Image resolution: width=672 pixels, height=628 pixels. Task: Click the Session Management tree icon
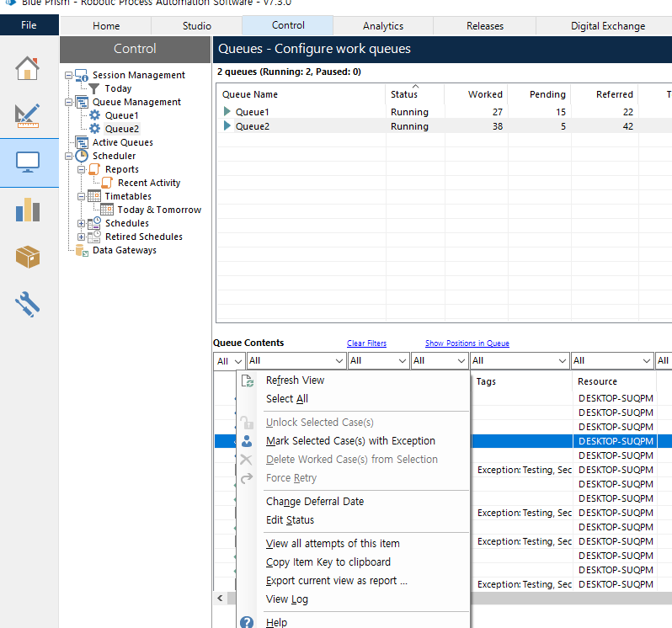pos(82,75)
